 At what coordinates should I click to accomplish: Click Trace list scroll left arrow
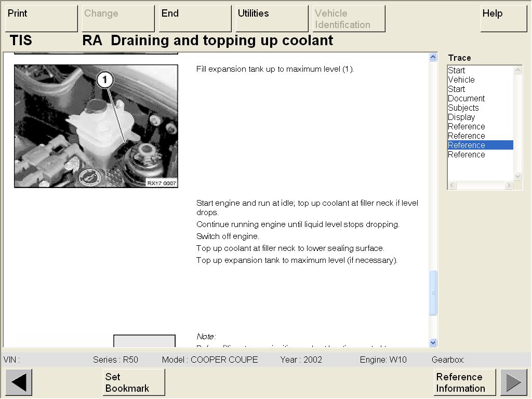point(452,185)
